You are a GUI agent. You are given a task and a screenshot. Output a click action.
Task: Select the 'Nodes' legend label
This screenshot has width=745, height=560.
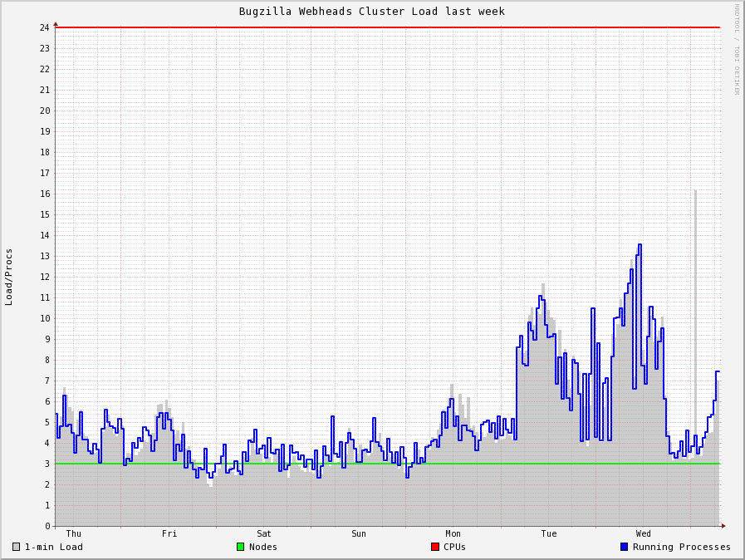(x=263, y=547)
